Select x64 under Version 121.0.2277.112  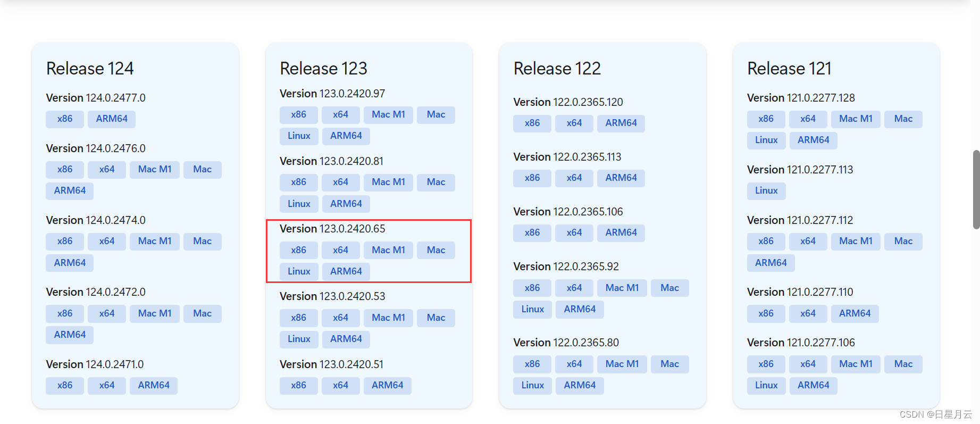pos(808,242)
